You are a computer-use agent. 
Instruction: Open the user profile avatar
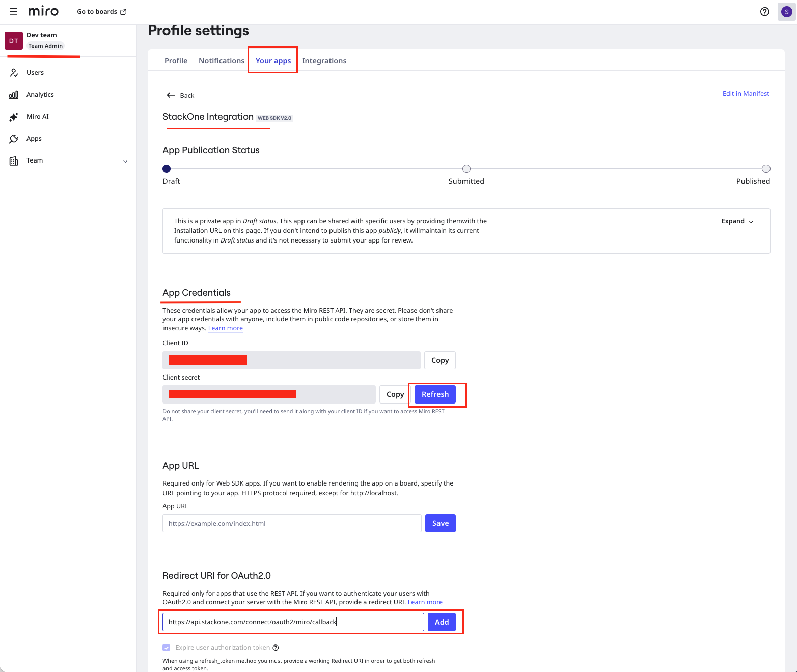(x=786, y=12)
